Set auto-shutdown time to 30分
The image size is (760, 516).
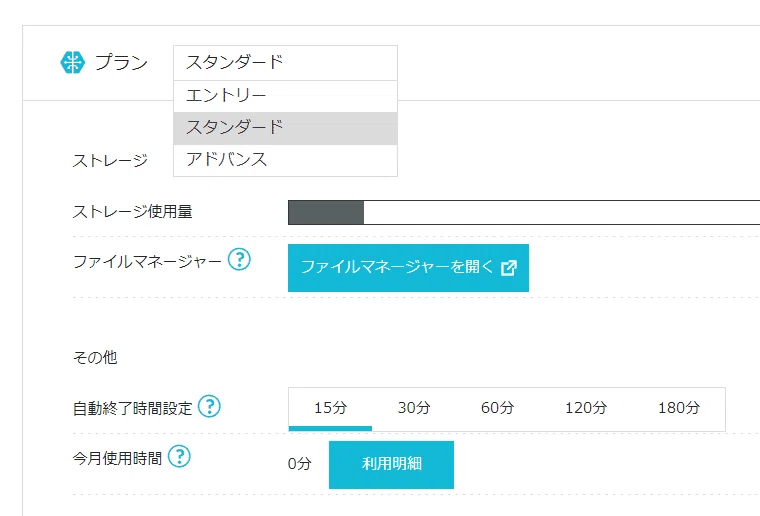414,408
